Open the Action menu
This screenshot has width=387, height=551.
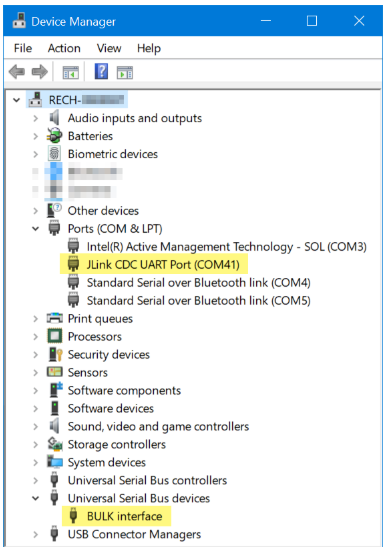[x=64, y=48]
